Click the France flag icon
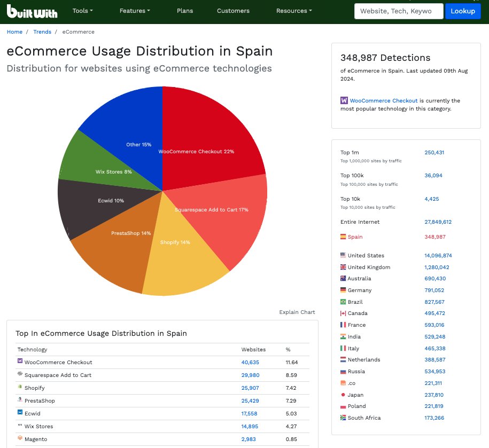The image size is (489, 448). (343, 325)
